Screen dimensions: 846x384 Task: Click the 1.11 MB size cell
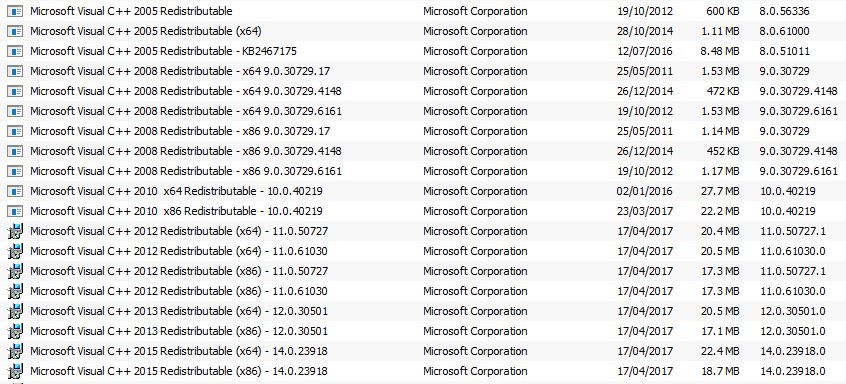(721, 31)
